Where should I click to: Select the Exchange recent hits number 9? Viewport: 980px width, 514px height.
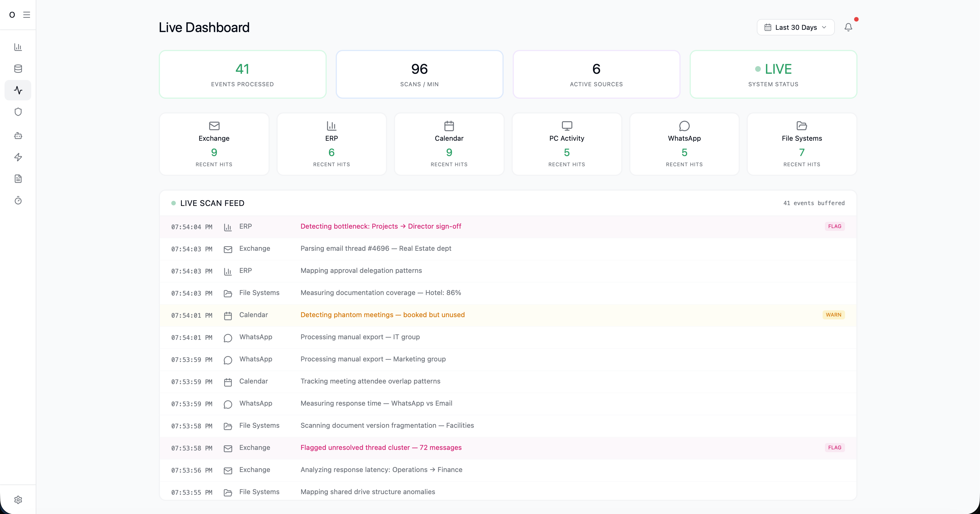coord(214,152)
